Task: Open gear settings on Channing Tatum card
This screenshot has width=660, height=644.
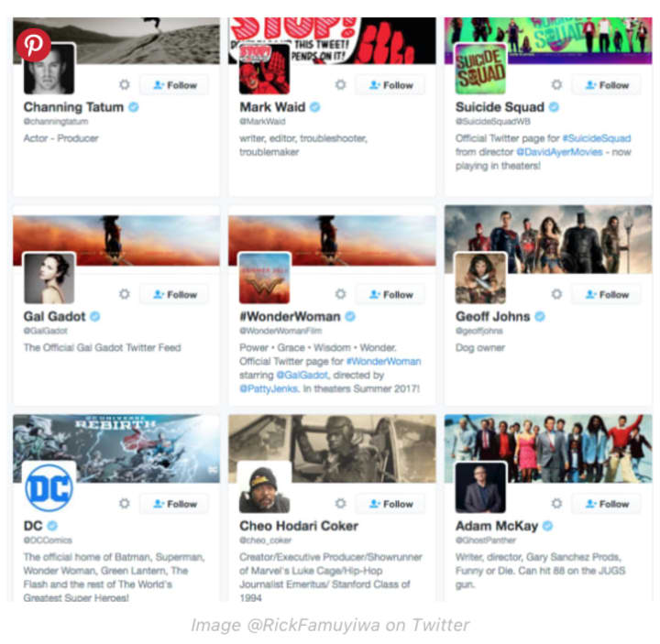Action: pyautogui.click(x=125, y=84)
